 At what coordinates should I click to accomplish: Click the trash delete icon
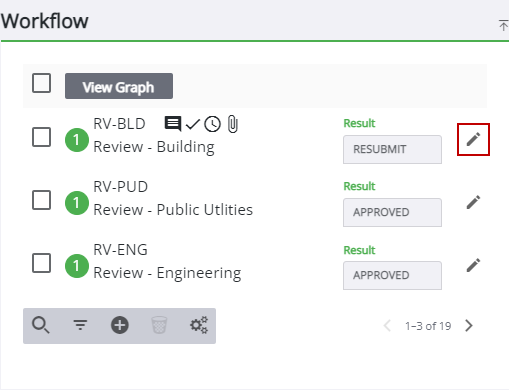[x=159, y=325]
